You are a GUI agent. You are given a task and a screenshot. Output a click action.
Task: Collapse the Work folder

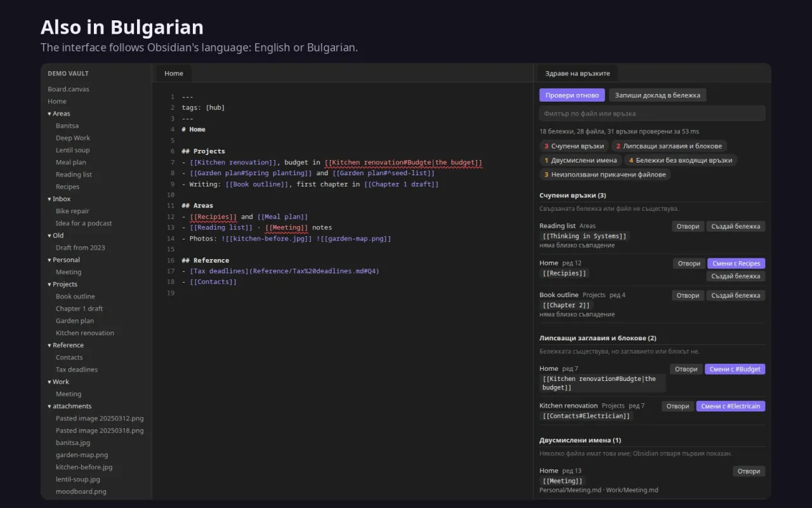pyautogui.click(x=58, y=382)
